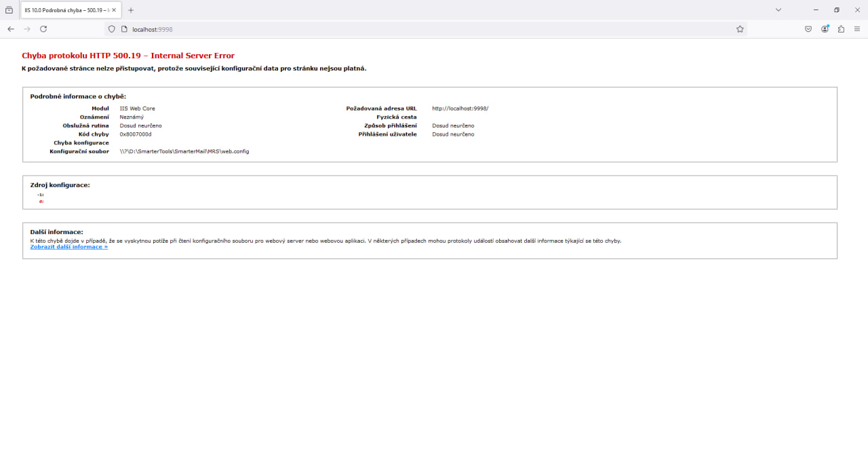Viewport: 868px width, 470px height.
Task: Click the HTTP 500.19 error heading
Action: point(128,56)
